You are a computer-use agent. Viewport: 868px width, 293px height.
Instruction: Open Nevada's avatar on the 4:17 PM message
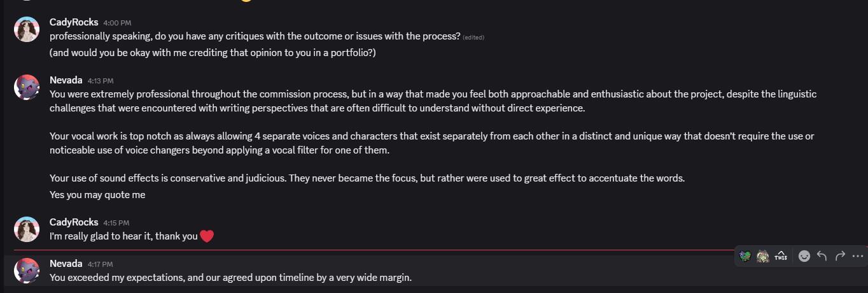tap(27, 271)
